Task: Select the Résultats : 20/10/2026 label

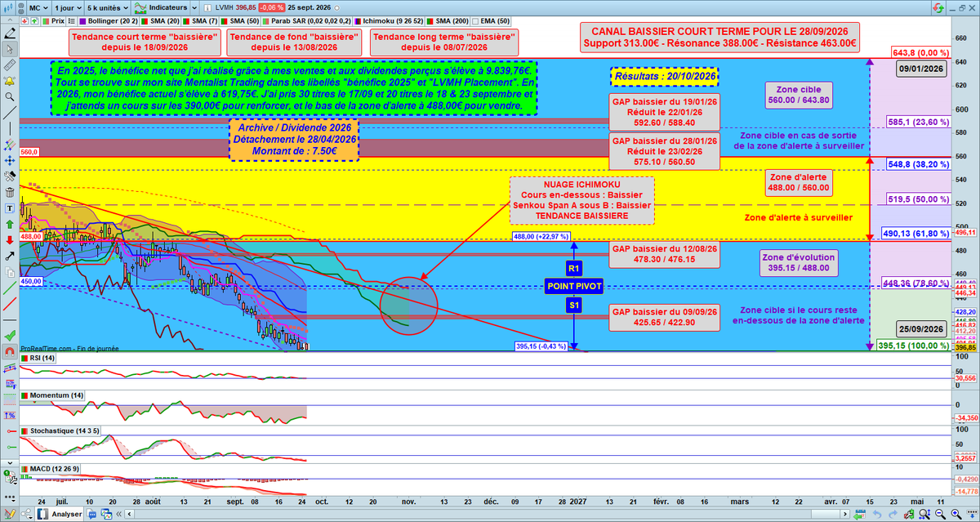Action: coord(664,75)
